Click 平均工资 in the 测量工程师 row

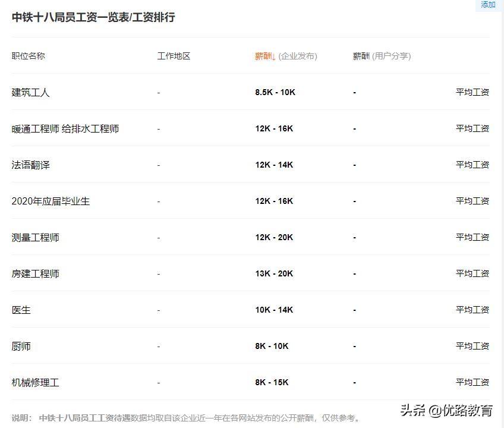[472, 237]
